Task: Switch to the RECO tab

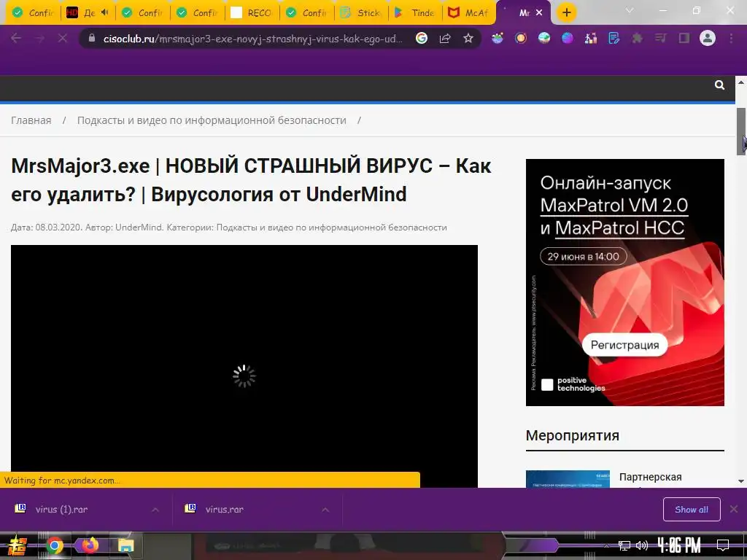Action: (x=252, y=13)
